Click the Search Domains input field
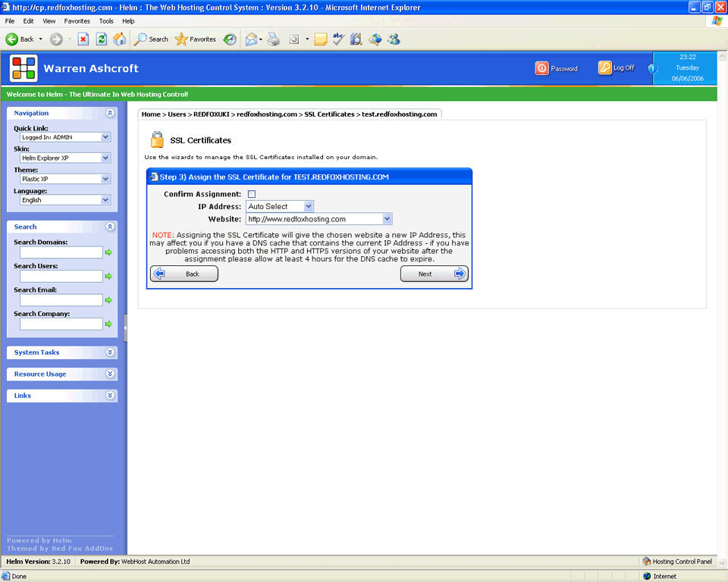This screenshot has height=582, width=728. pyautogui.click(x=61, y=252)
